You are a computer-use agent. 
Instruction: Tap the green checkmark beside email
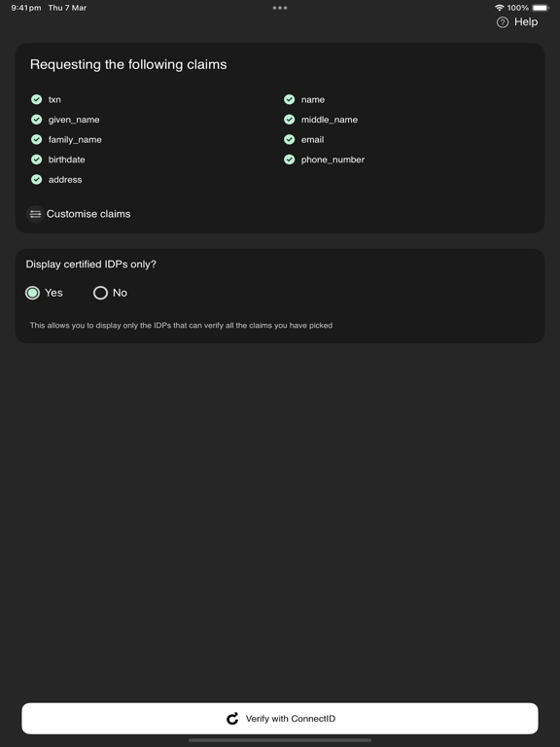point(290,139)
